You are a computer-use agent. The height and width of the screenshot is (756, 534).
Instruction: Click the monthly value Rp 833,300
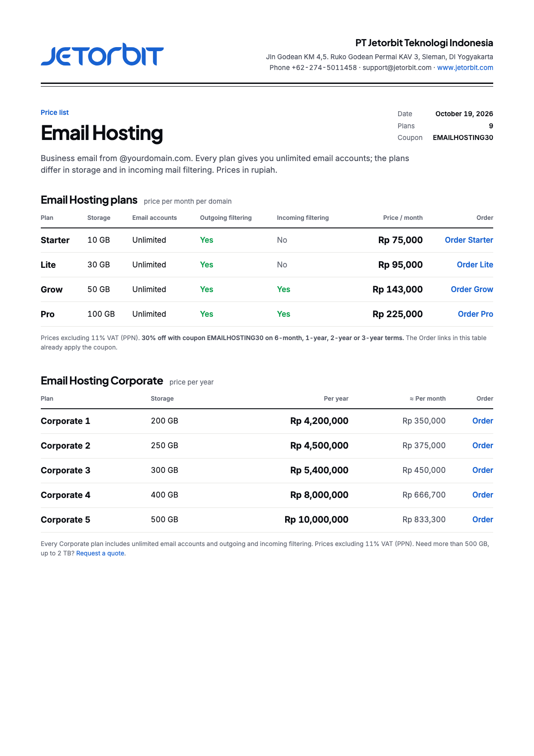(x=424, y=520)
